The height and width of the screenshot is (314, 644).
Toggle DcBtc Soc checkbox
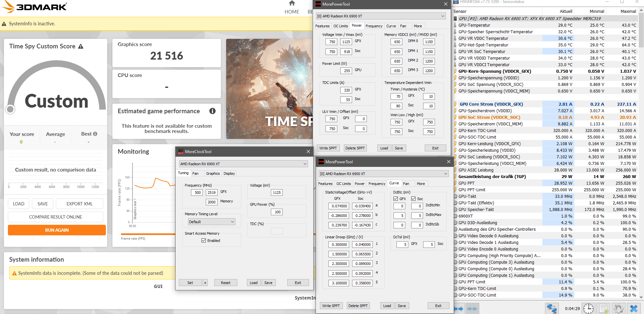414,199
